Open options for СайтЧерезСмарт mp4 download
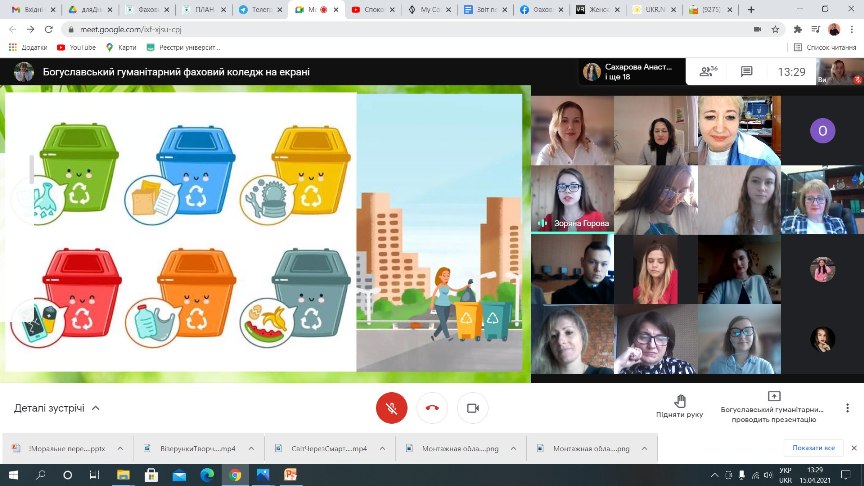Image resolution: width=864 pixels, height=486 pixels. coord(382,448)
